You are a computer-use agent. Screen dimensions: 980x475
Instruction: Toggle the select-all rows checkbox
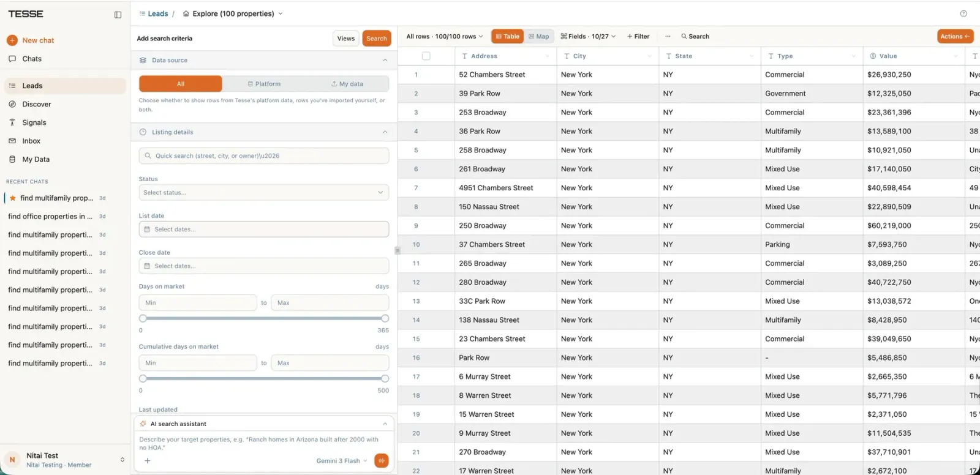coord(426,56)
